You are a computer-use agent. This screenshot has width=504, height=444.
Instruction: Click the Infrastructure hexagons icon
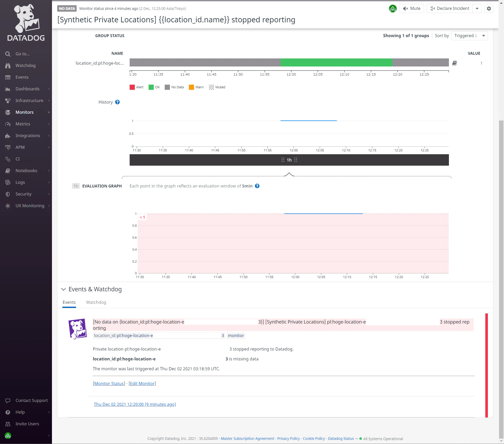click(x=8, y=101)
